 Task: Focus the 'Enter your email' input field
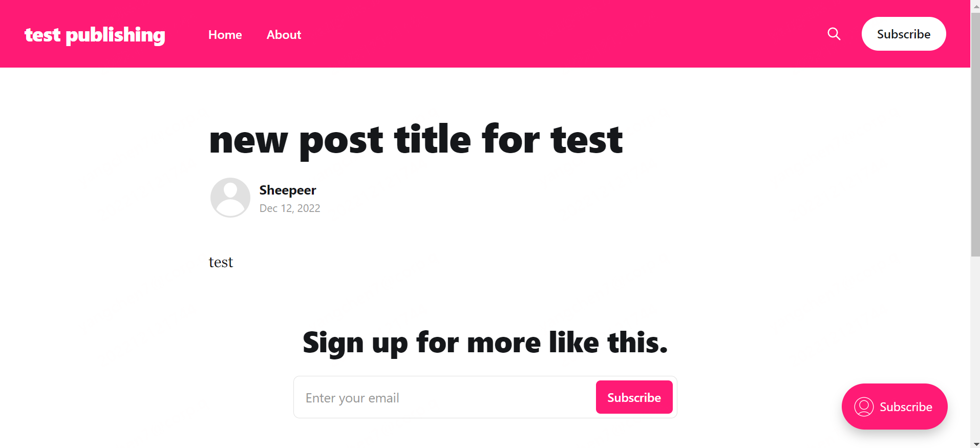(x=440, y=397)
